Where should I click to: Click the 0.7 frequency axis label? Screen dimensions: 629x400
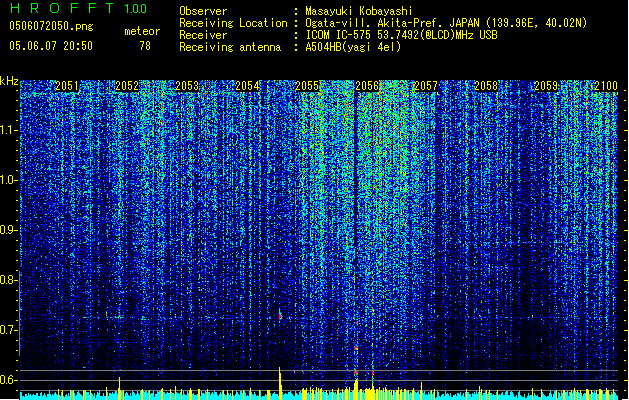tap(8, 330)
